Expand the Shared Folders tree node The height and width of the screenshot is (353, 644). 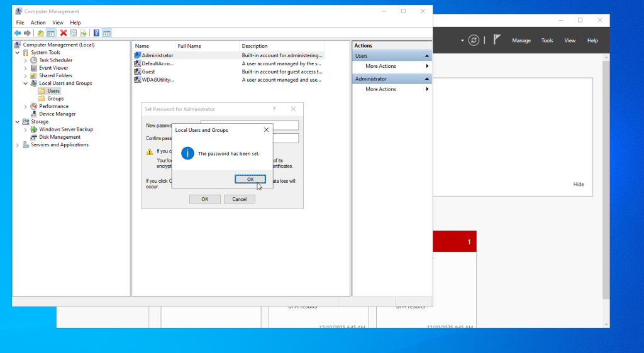click(x=25, y=75)
